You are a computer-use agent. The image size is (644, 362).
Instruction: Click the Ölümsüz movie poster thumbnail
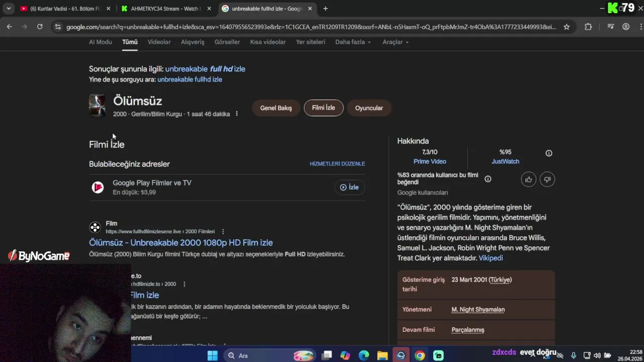[97, 106]
